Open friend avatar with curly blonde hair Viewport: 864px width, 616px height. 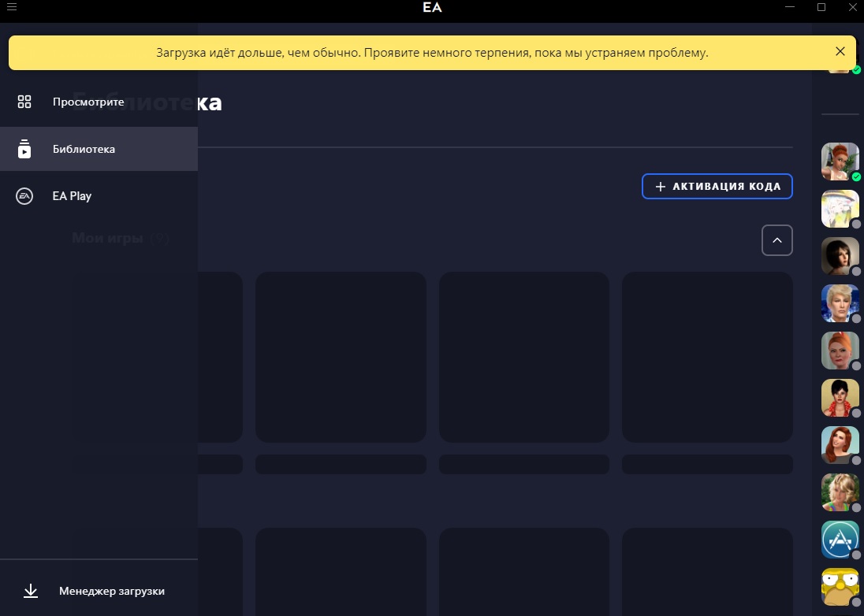[840, 492]
